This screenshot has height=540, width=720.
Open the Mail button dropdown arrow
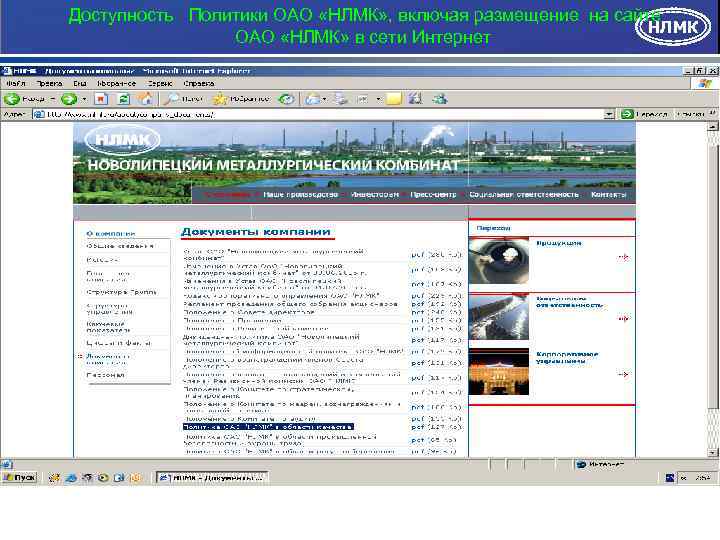pyautogui.click(x=324, y=99)
